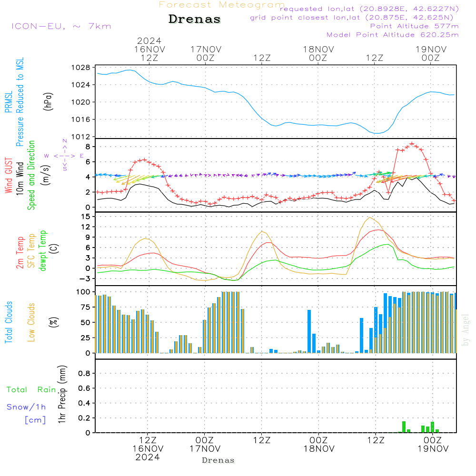Click the grid point closest lon,lat text
The height and width of the screenshot is (476, 476).
(354, 17)
